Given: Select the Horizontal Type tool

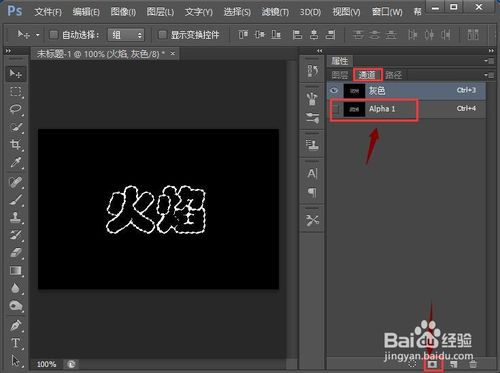Looking at the screenshot, I should click(x=15, y=343).
